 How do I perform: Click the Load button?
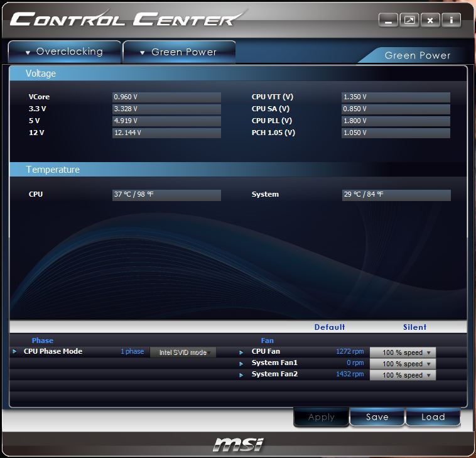(x=433, y=417)
